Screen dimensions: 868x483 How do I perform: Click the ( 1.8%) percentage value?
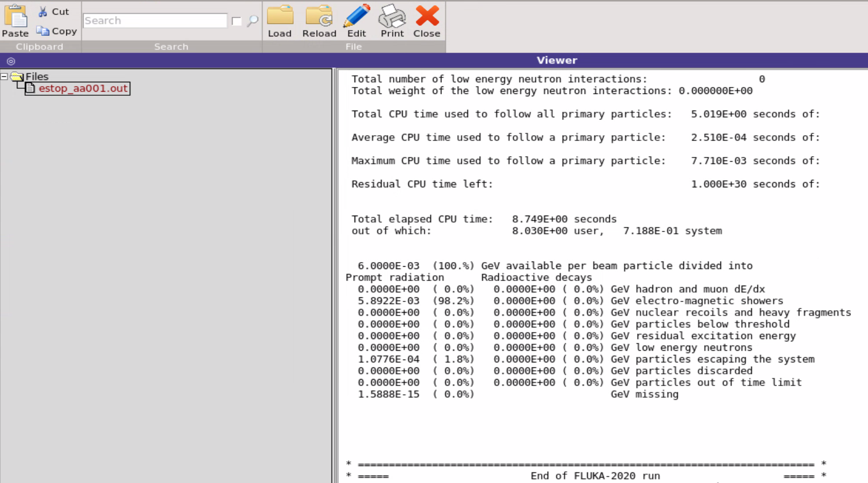(x=453, y=359)
